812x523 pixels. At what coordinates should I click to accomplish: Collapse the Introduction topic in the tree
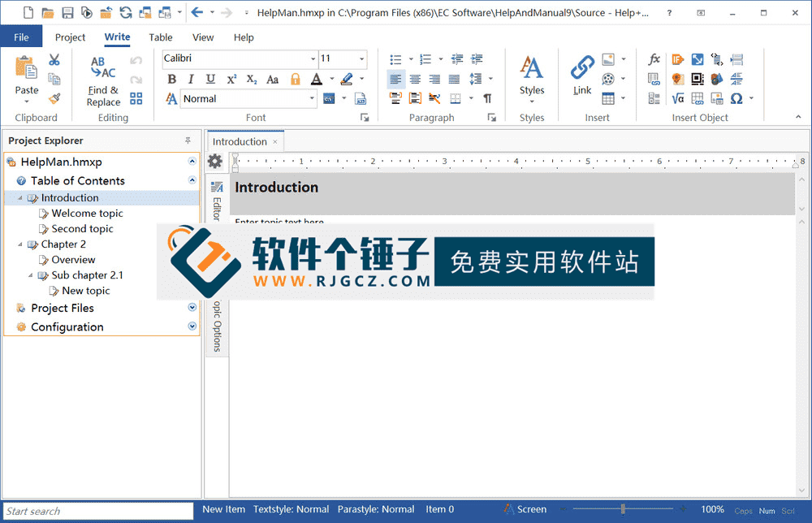pyautogui.click(x=18, y=197)
